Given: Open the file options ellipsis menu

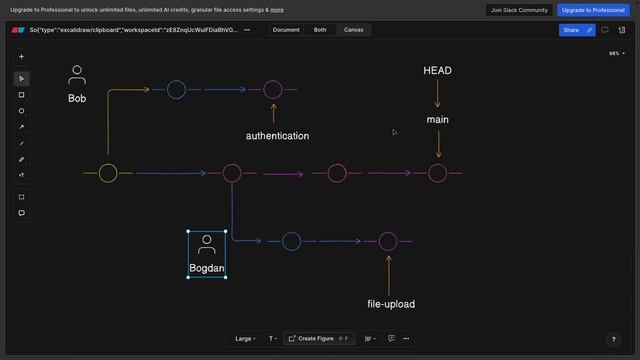Looking at the screenshot, I should (x=247, y=30).
